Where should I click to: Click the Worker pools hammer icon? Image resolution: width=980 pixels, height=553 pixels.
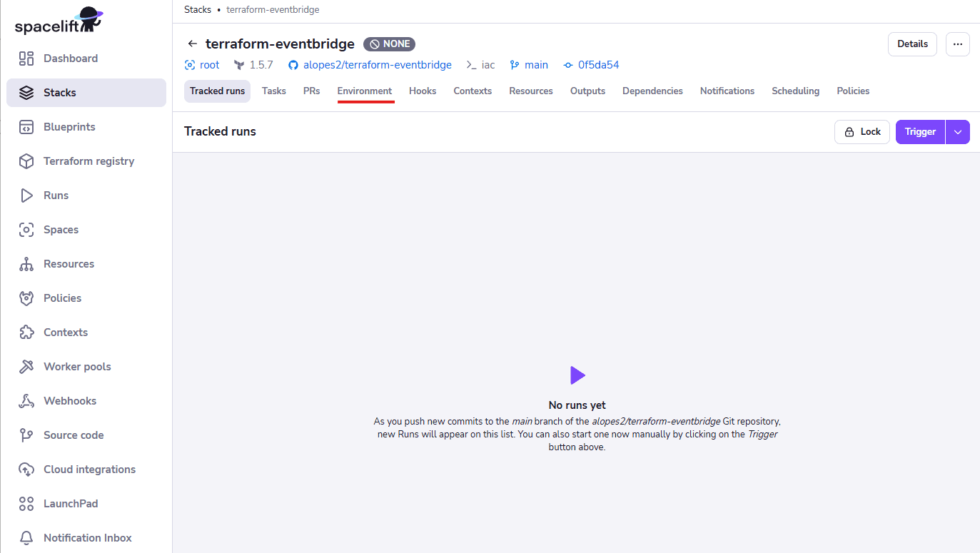(26, 367)
